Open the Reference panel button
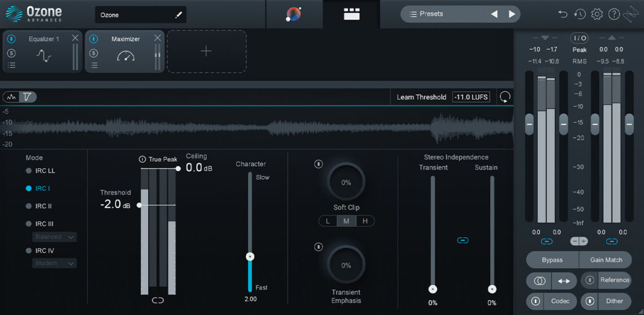This screenshot has height=315, width=644. (615, 280)
